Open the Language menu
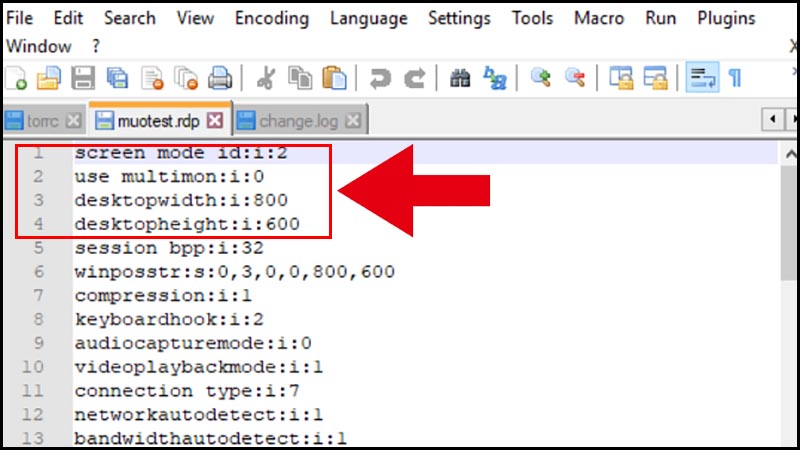 tap(368, 18)
